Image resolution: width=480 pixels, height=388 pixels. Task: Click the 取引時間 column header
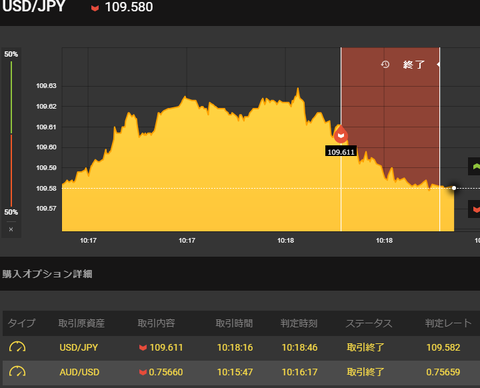click(x=234, y=323)
